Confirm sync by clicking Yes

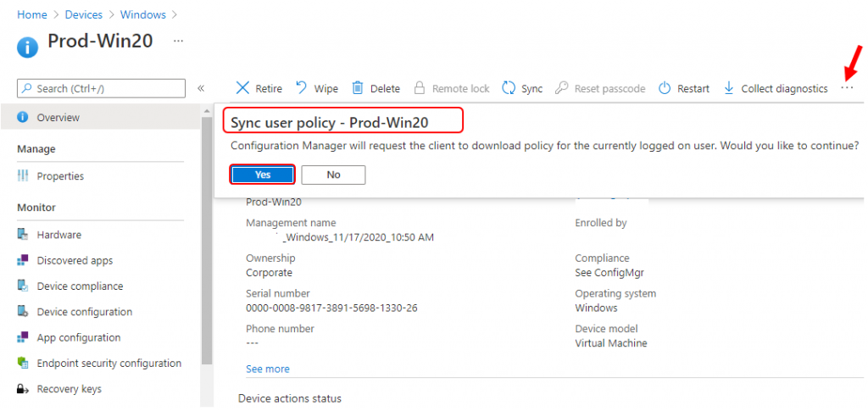[x=263, y=175]
